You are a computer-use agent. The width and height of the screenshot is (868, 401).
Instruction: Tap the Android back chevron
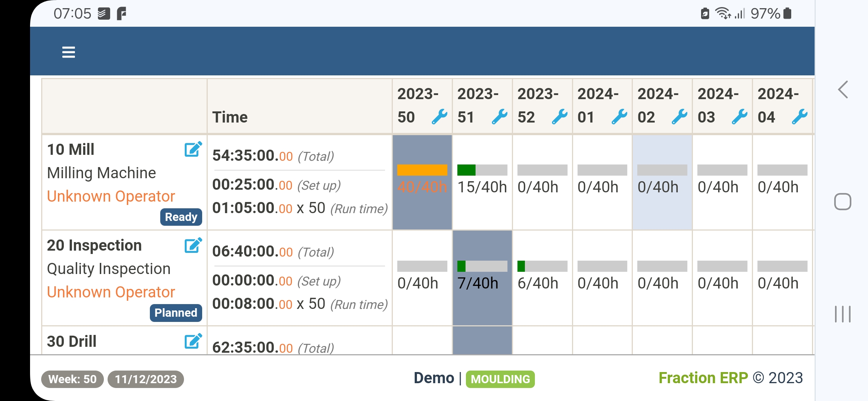pyautogui.click(x=843, y=90)
